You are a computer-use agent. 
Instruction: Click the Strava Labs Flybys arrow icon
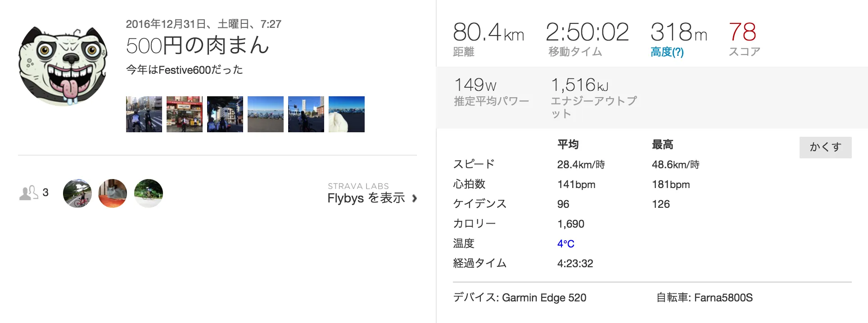tap(415, 198)
